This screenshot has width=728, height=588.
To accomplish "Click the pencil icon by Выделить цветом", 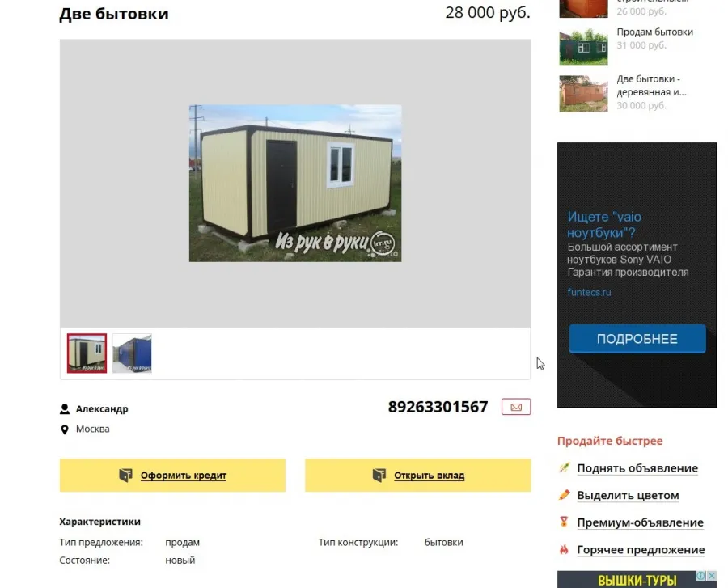I will click(x=564, y=495).
